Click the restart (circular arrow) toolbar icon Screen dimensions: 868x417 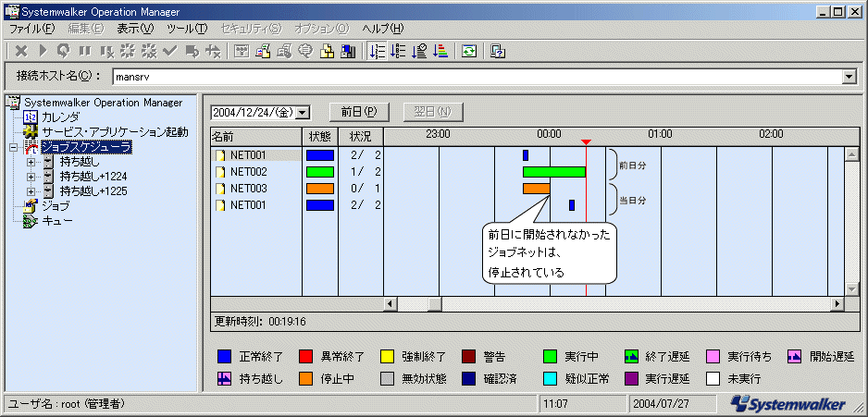click(64, 52)
